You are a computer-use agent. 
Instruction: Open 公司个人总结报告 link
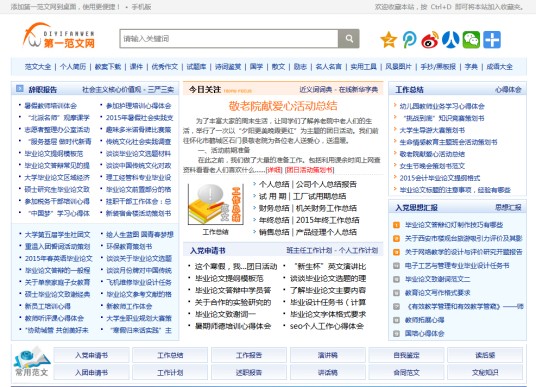tap(326, 184)
